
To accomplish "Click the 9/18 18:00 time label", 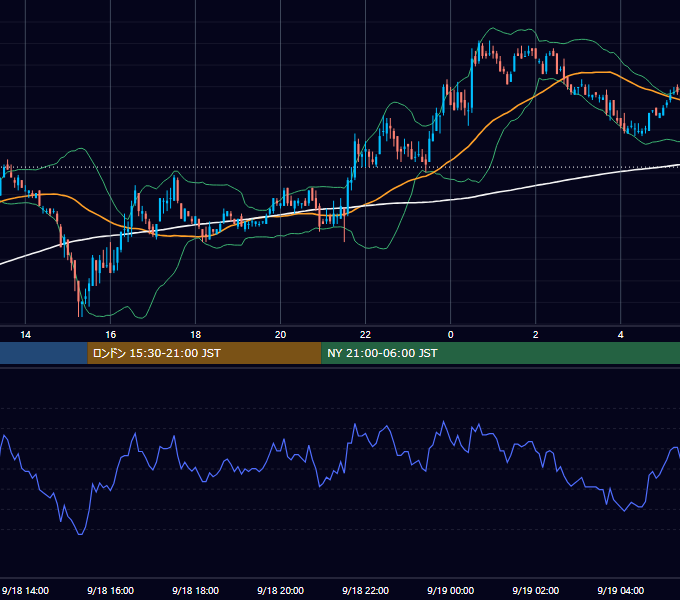I will [195, 590].
